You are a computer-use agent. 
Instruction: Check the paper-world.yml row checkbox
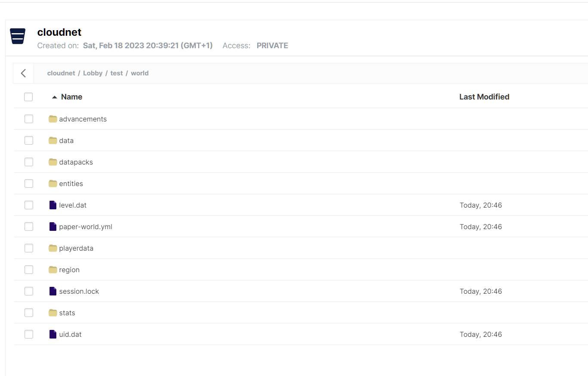(x=29, y=227)
